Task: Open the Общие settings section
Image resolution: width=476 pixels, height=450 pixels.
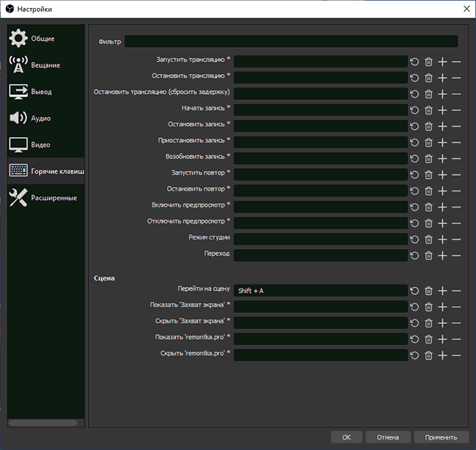Action: (x=46, y=39)
